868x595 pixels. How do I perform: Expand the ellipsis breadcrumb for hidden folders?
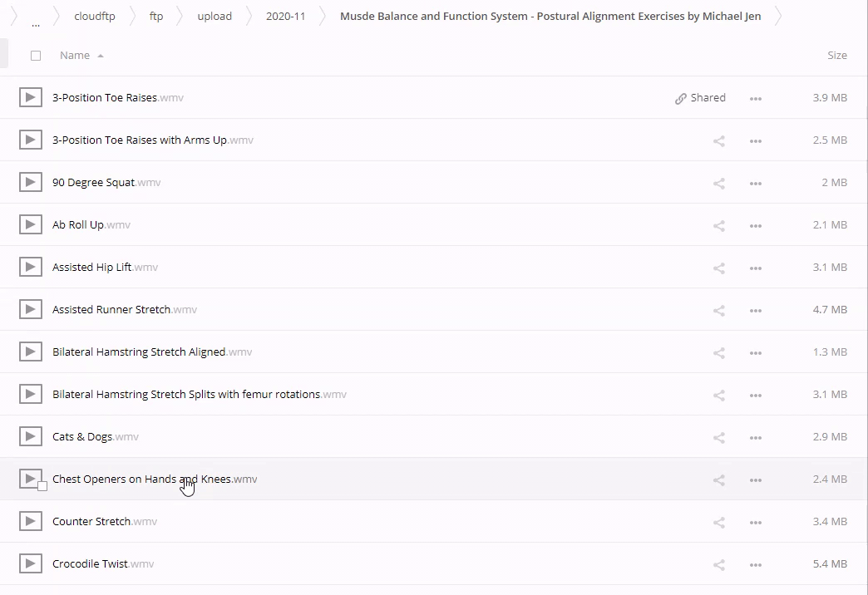[35, 17]
